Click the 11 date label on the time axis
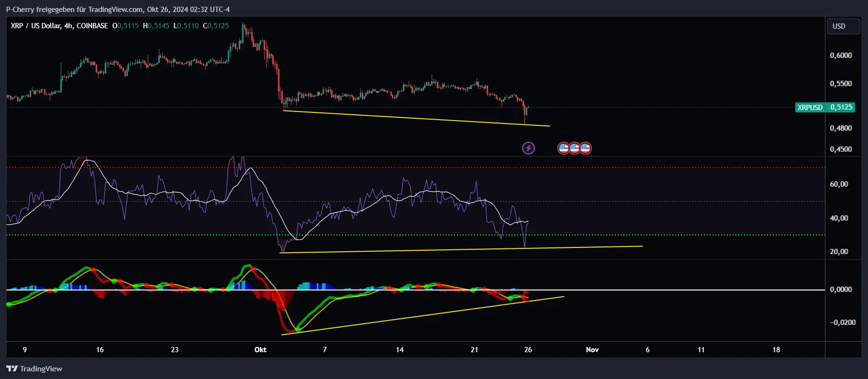 (x=701, y=350)
